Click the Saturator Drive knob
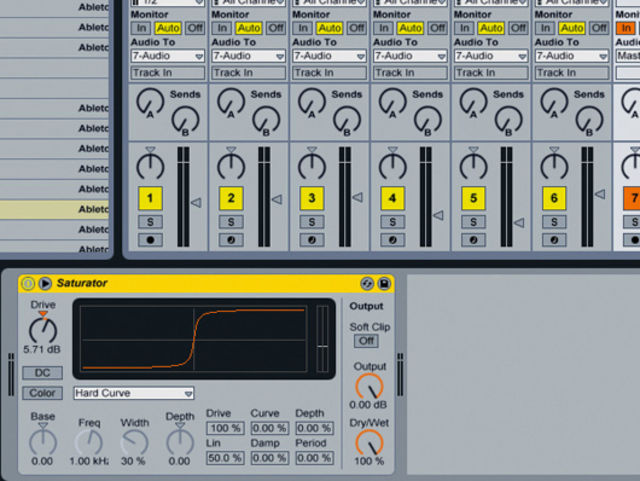This screenshot has width=640, height=481. pos(43,330)
